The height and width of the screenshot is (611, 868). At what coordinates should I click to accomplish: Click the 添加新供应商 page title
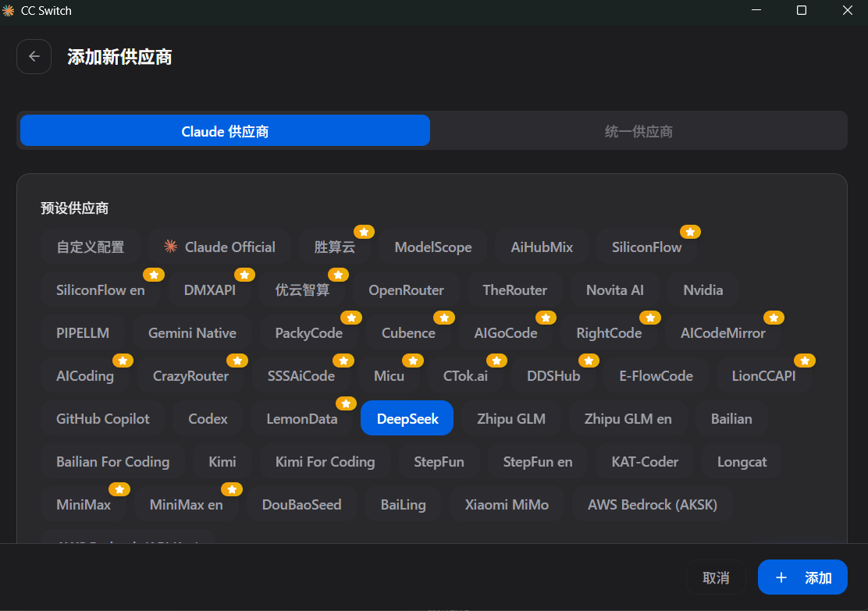(x=119, y=56)
